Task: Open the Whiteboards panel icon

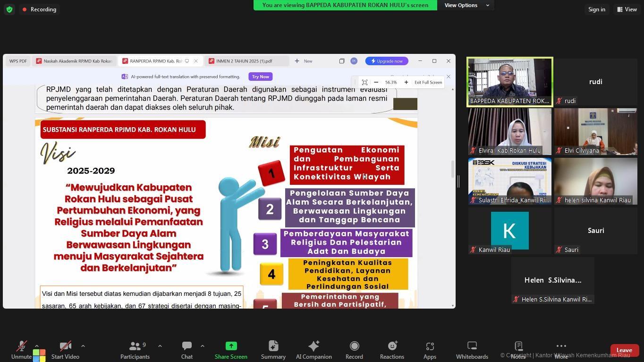Action: click(x=472, y=346)
